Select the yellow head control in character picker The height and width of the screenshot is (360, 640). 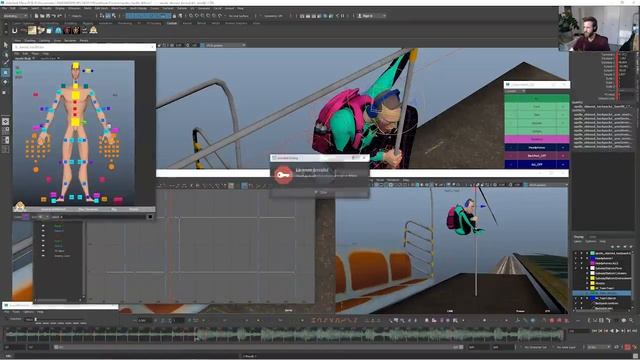(x=76, y=65)
